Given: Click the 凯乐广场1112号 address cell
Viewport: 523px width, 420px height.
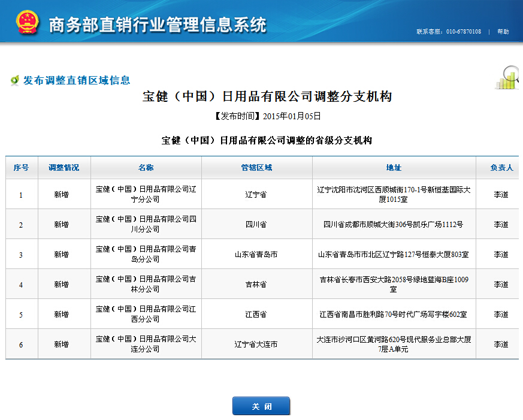Looking at the screenshot, I should (x=394, y=224).
